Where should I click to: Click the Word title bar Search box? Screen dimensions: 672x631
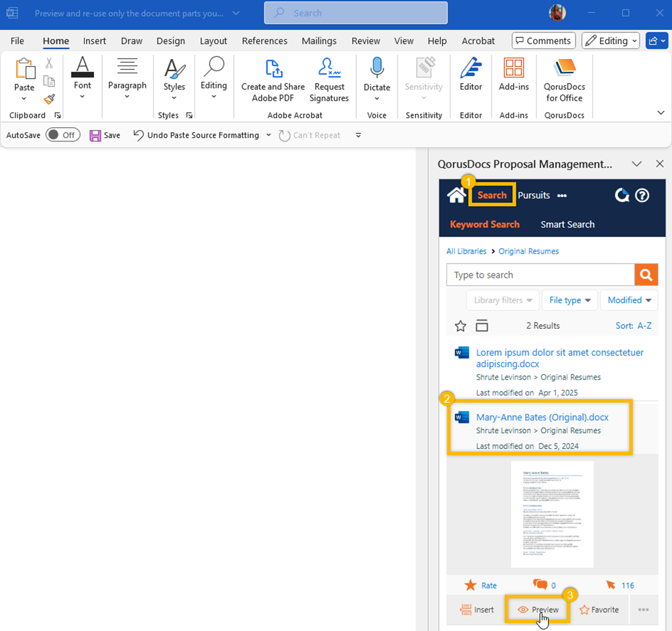pos(356,13)
